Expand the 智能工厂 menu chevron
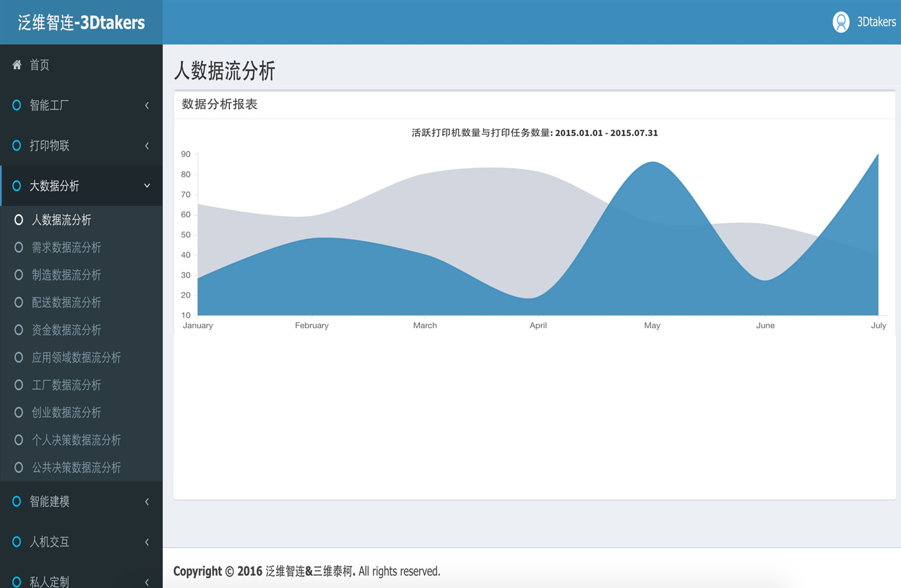This screenshot has width=901, height=588. [x=147, y=106]
